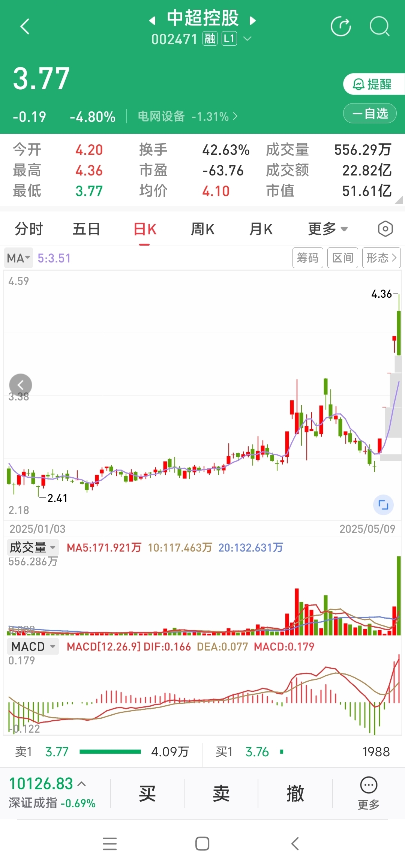This screenshot has height=868, width=405.
Task: Tap the 筹码 chip distribution button
Action: pyautogui.click(x=308, y=258)
